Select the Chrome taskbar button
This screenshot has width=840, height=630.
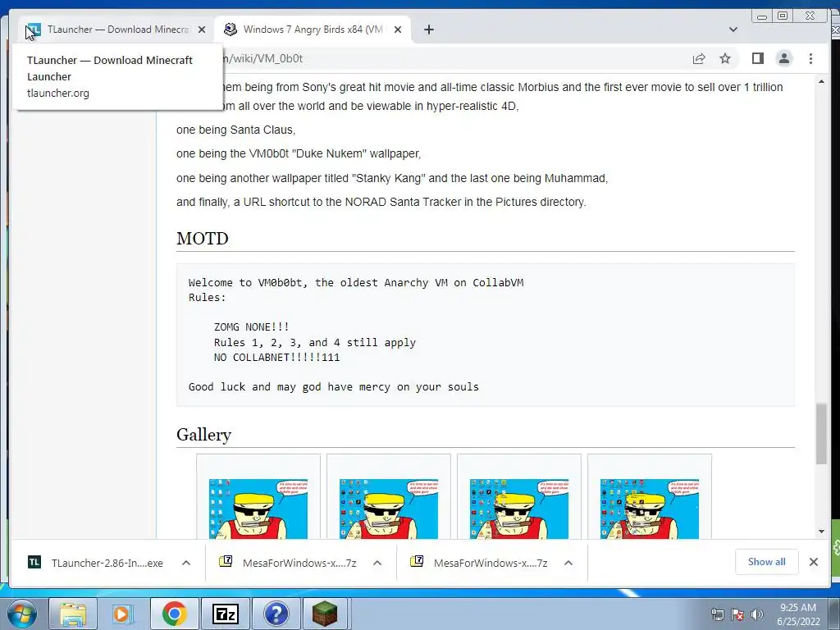tap(174, 614)
